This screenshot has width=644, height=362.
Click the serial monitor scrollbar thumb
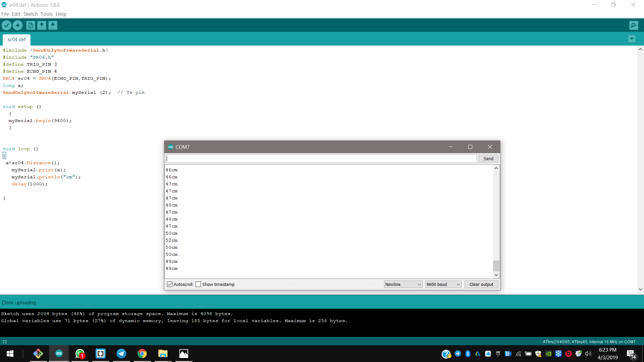[496, 265]
